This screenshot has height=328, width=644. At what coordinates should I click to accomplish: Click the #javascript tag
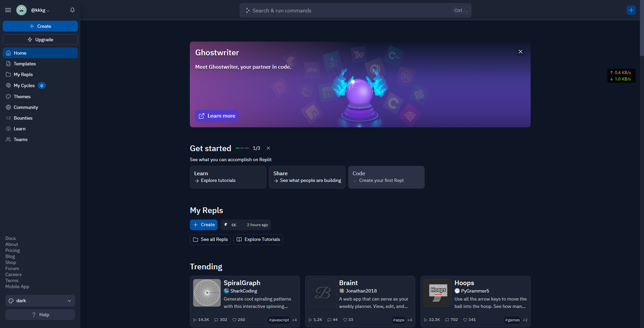point(279,320)
